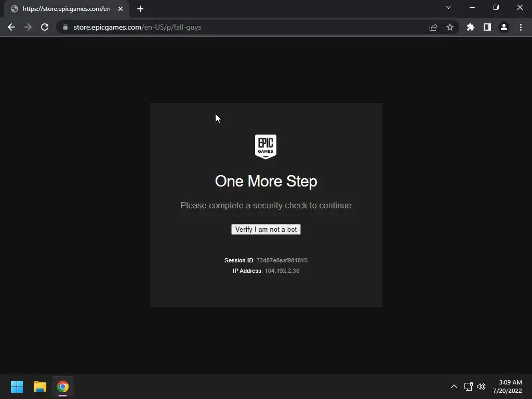The width and height of the screenshot is (532, 399).
Task: Click the Verify I am not a bot button
Action: (x=265, y=229)
